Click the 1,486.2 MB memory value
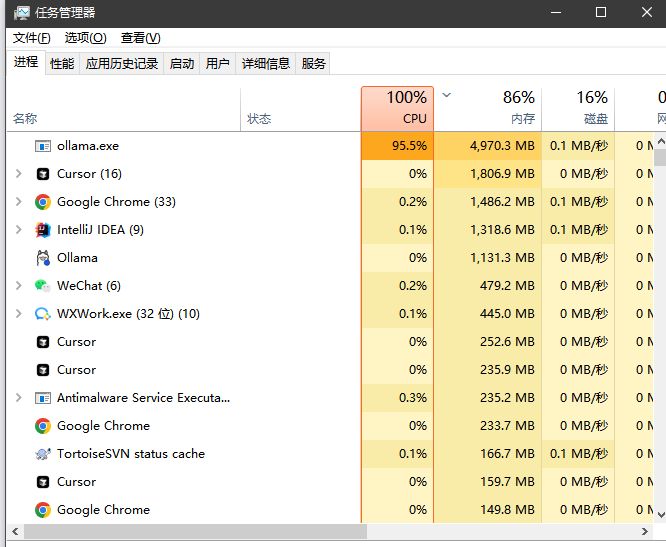Screen dimensions: 666x547 coord(502,202)
